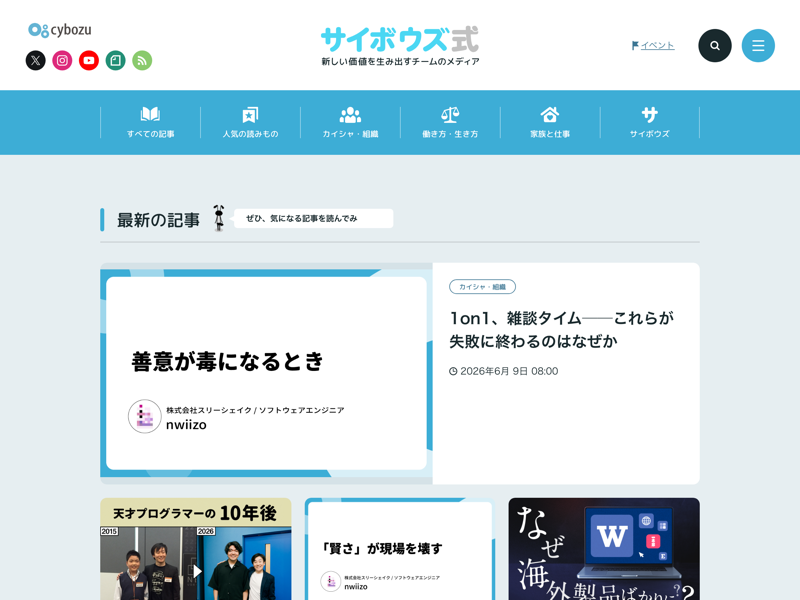Viewport: 800px width, 600px height.
Task: Open the article 1on1、雑談タイム title
Action: (561, 330)
